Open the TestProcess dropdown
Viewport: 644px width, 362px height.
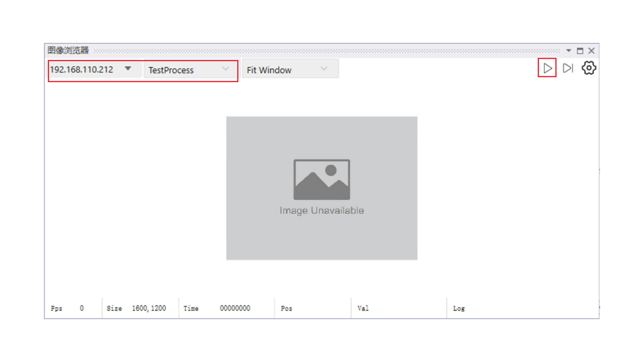point(190,70)
